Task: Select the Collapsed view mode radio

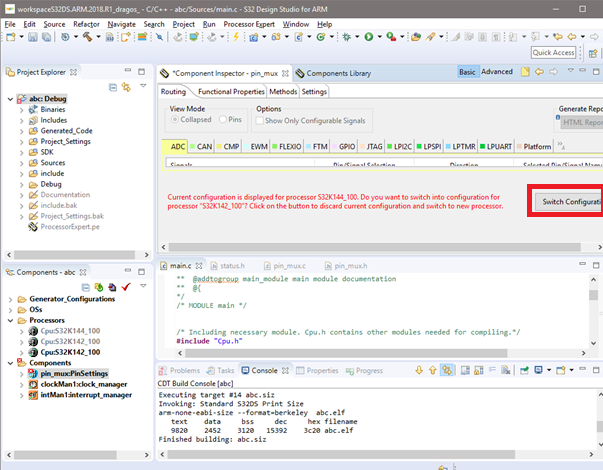Action: tap(175, 120)
